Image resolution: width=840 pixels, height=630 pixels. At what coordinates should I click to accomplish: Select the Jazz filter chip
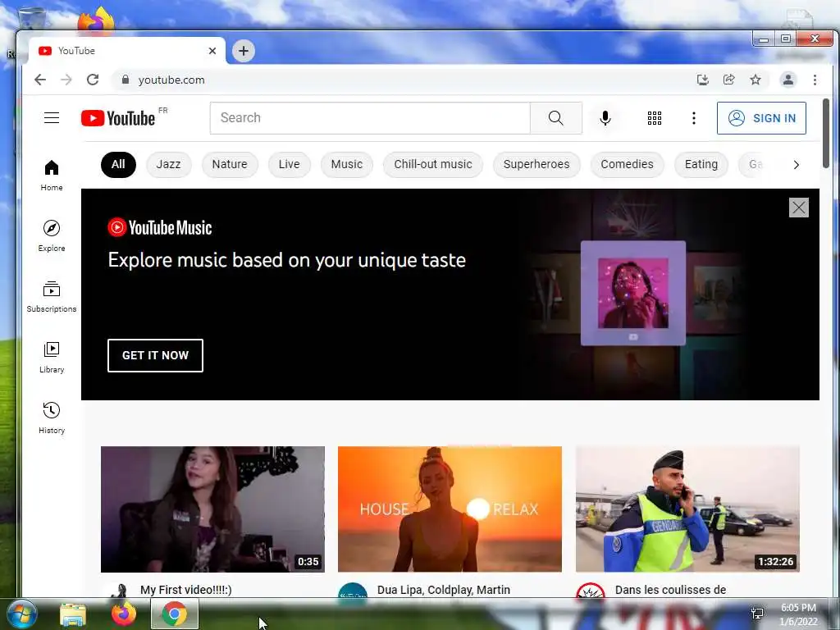coord(168,164)
